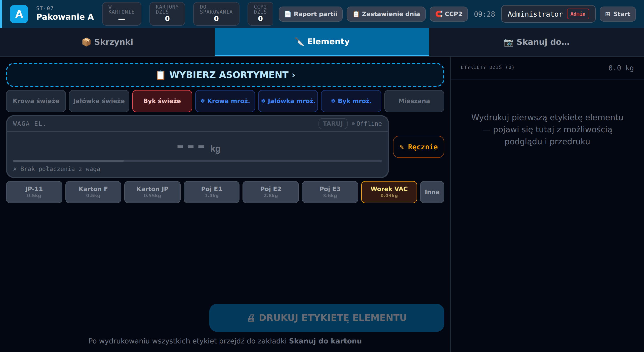
Task: Click the grid icon on Start button
Action: pyautogui.click(x=608, y=14)
